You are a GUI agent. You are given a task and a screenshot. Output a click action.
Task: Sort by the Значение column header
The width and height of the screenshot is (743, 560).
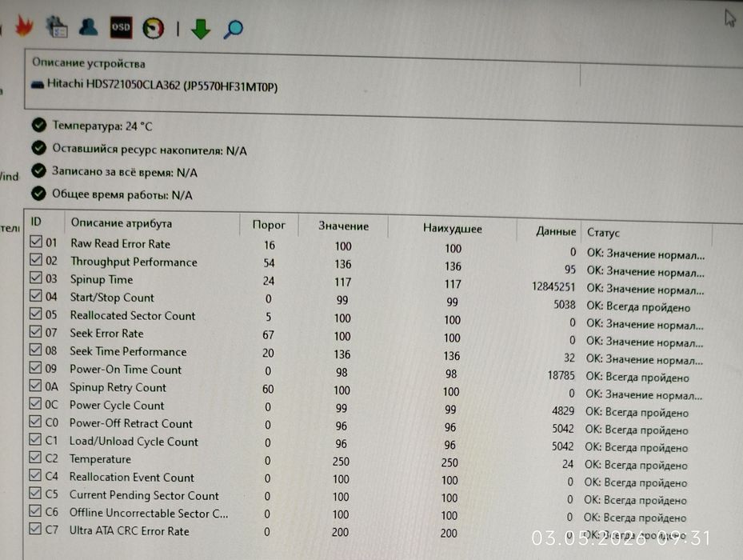coord(344,226)
